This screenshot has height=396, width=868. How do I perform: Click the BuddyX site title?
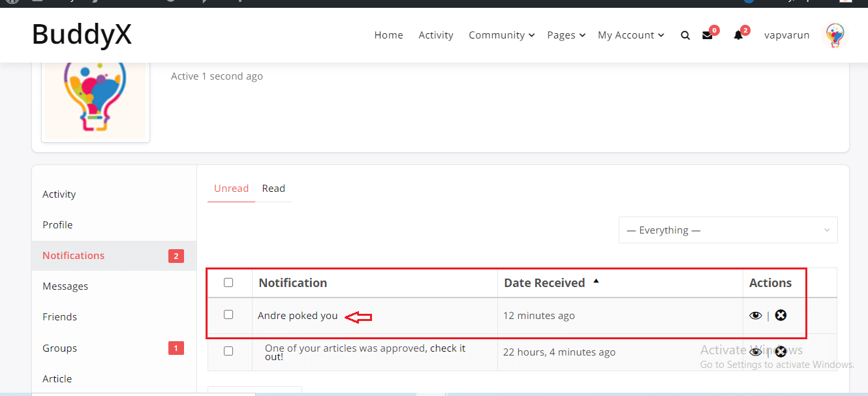coord(82,35)
